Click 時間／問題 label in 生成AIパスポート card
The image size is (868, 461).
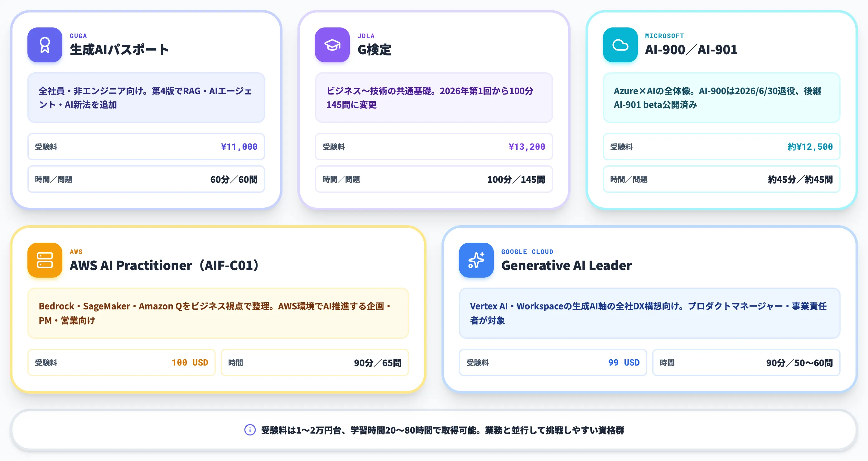tap(54, 180)
